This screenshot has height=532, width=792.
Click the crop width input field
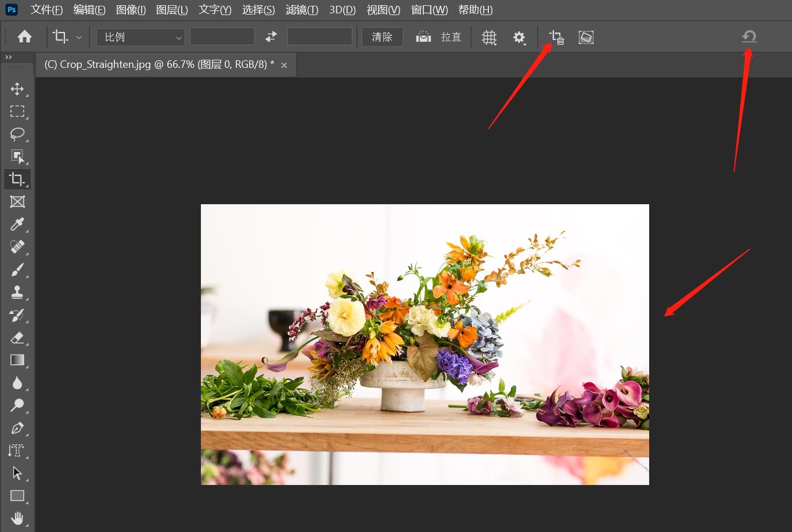coord(222,36)
